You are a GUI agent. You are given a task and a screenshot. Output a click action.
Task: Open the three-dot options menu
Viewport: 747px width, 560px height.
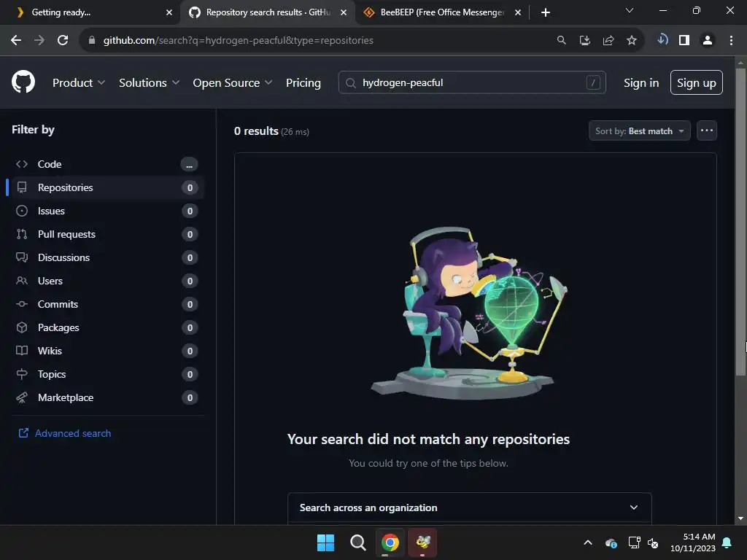707,131
